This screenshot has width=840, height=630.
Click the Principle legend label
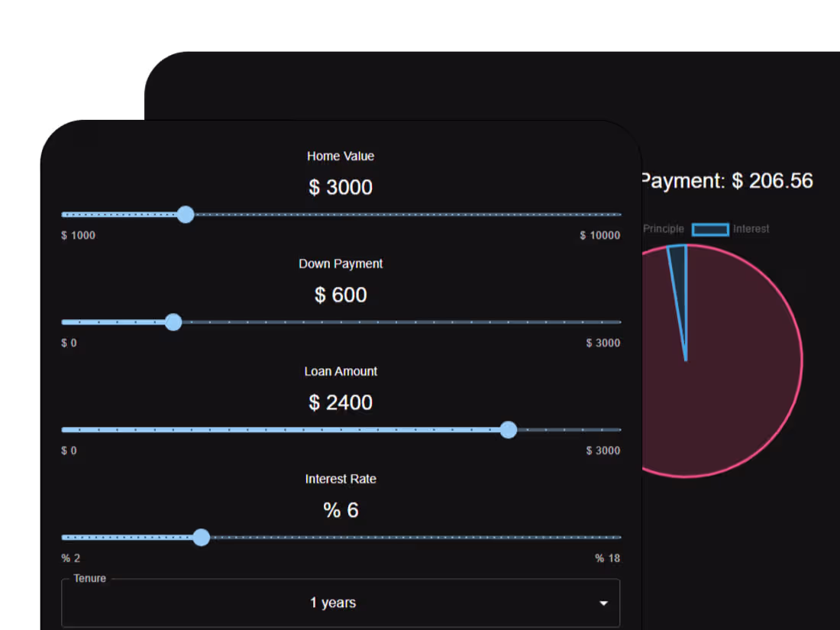(663, 228)
